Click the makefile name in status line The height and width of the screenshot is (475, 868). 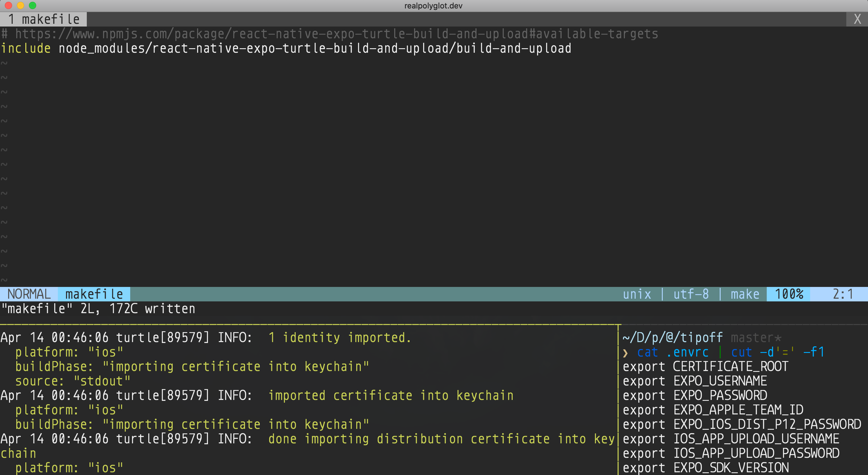pos(94,294)
